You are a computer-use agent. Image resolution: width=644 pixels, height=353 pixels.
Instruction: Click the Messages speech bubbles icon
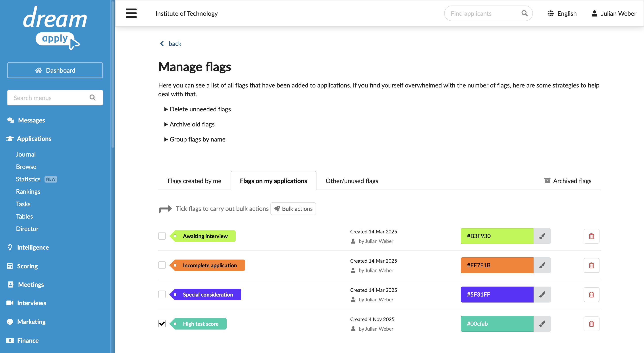pyautogui.click(x=10, y=120)
